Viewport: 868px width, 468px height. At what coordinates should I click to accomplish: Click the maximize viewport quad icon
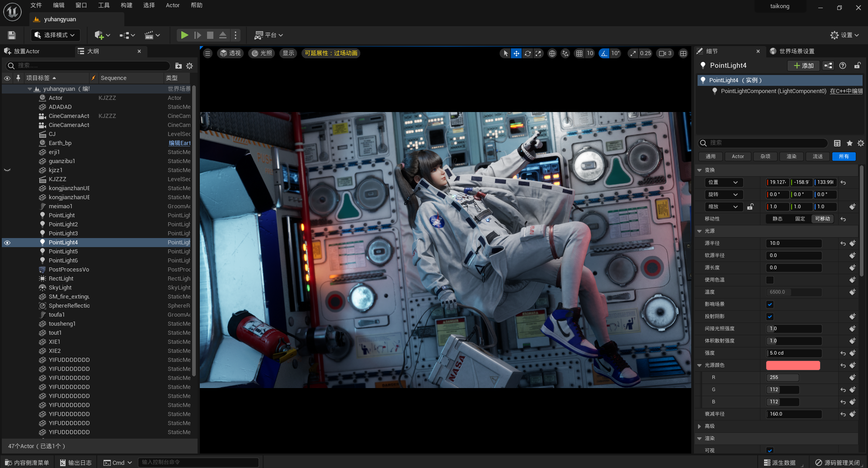click(x=684, y=53)
